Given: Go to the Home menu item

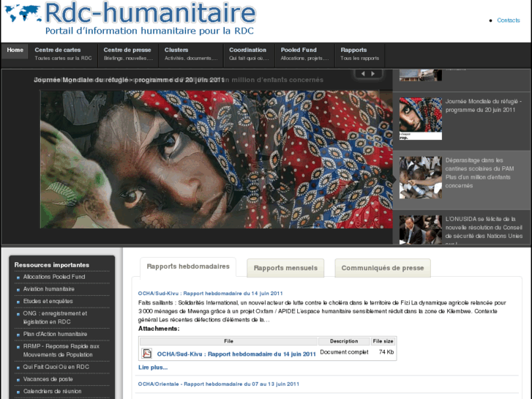Looking at the screenshot, I should tap(15, 51).
